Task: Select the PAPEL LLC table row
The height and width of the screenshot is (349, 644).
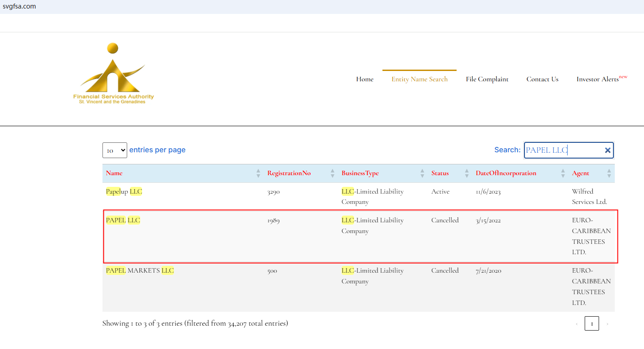Action: tap(360, 236)
